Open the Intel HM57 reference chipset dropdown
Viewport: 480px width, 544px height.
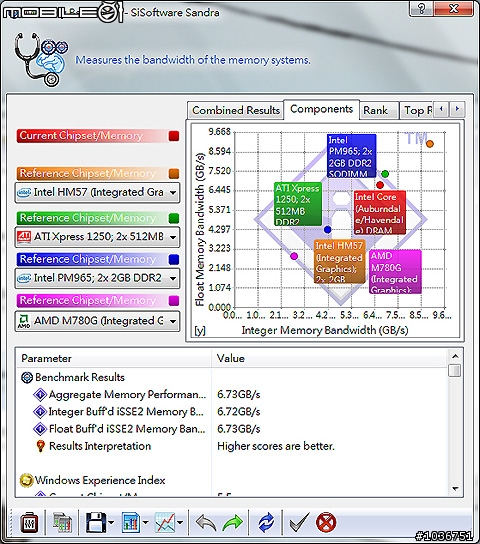click(97, 193)
